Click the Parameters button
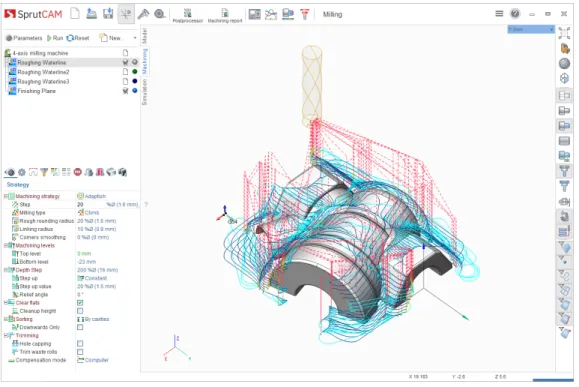This screenshot has width=579, height=387. coord(24,38)
